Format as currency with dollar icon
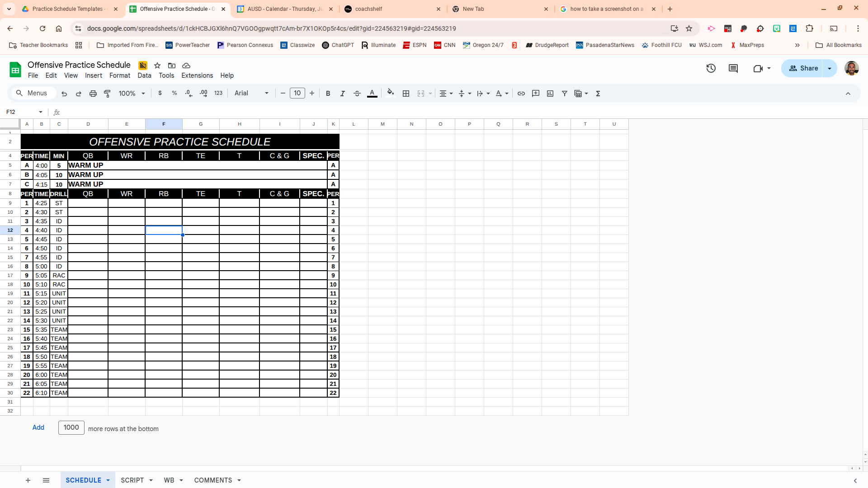The image size is (868, 488). [160, 93]
